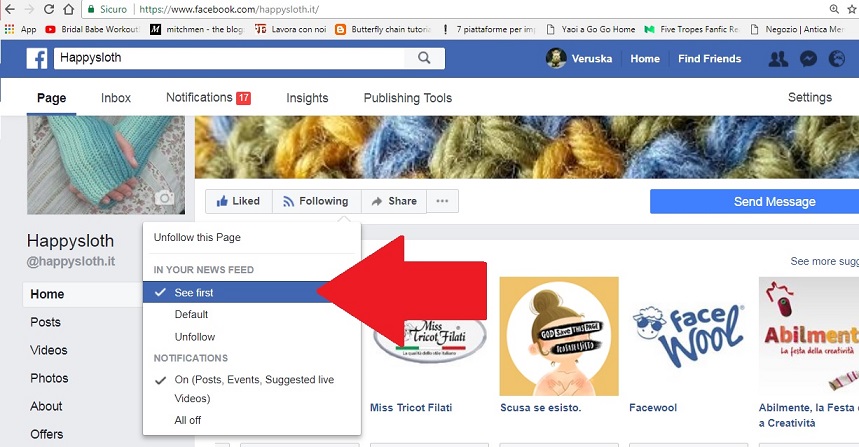Open Messenger icon in header
Viewport: 859px width, 447px height.
(808, 59)
